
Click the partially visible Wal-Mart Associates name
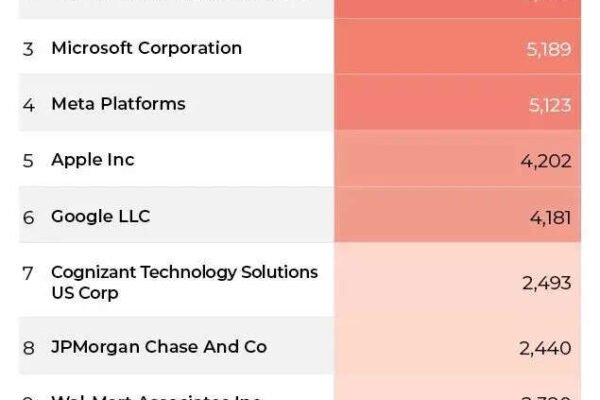coord(155,397)
